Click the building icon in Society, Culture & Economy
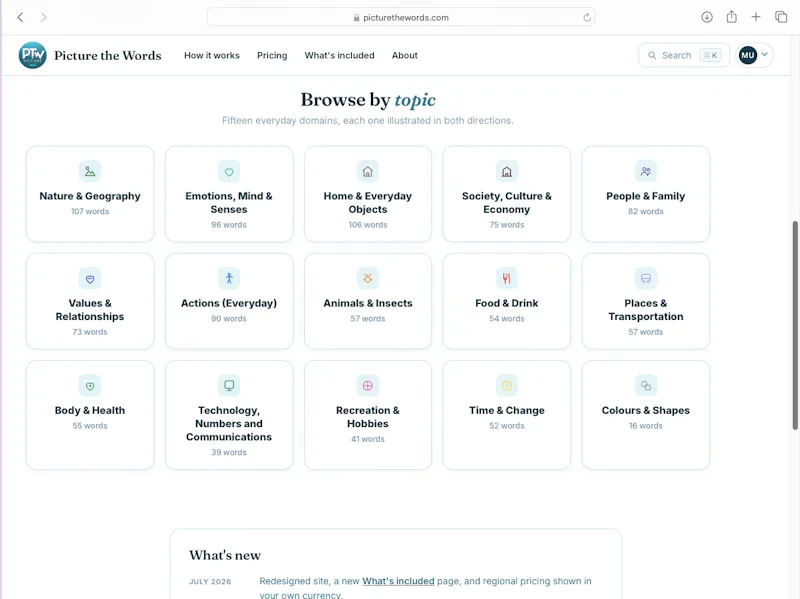This screenshot has height=599, width=800. 507,171
